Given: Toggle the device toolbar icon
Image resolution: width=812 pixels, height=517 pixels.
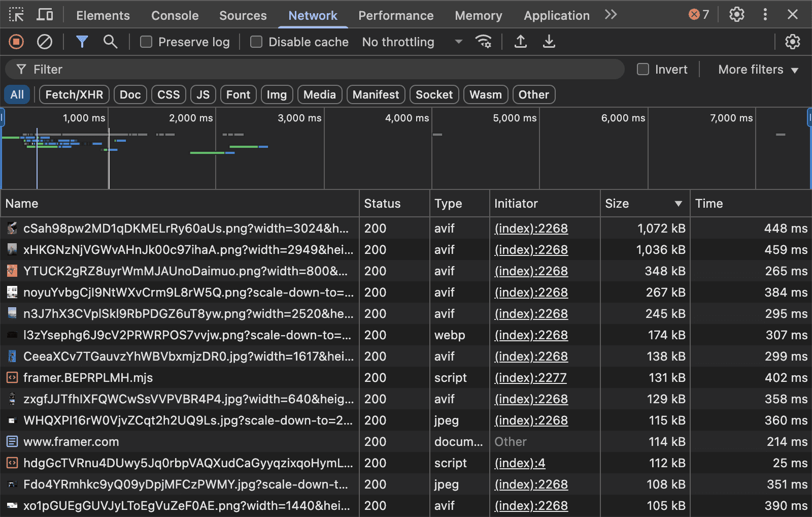Looking at the screenshot, I should [x=45, y=15].
